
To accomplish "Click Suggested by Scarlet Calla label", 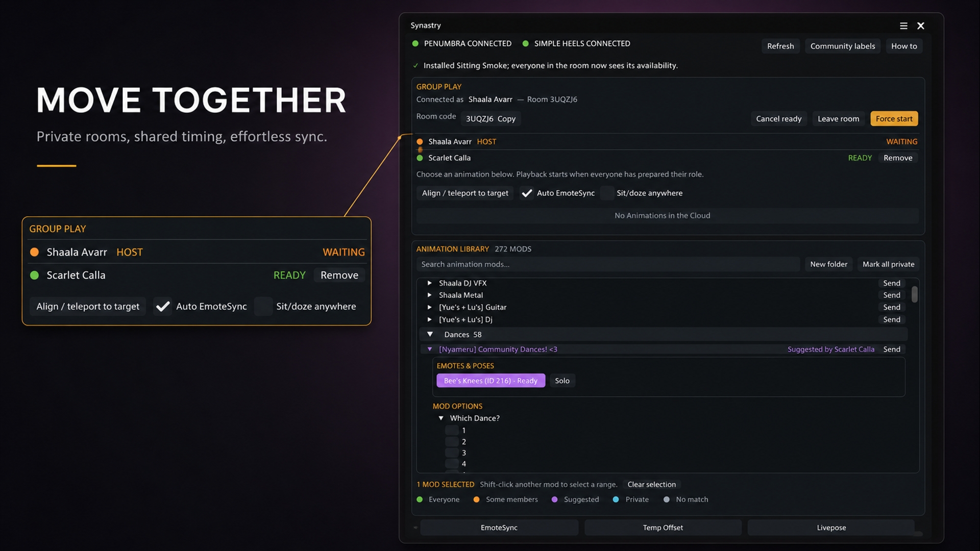I will 830,349.
